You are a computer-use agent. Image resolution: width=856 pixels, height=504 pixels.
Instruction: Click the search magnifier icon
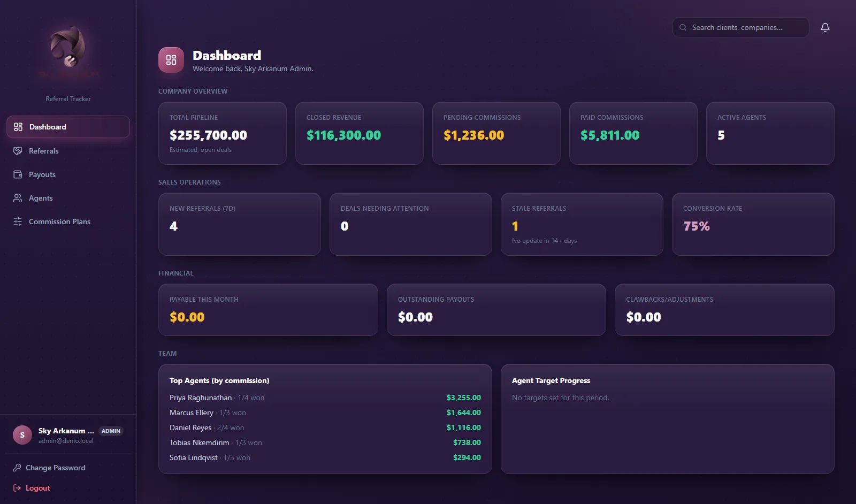point(683,27)
